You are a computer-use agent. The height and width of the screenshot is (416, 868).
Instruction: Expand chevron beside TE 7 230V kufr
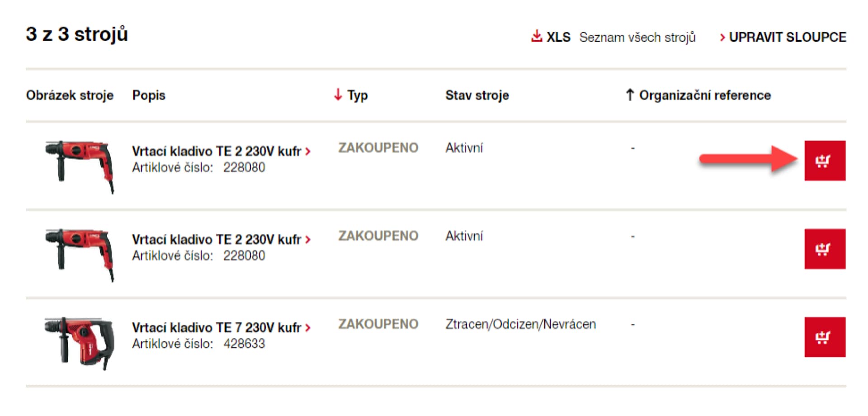pyautogui.click(x=308, y=328)
